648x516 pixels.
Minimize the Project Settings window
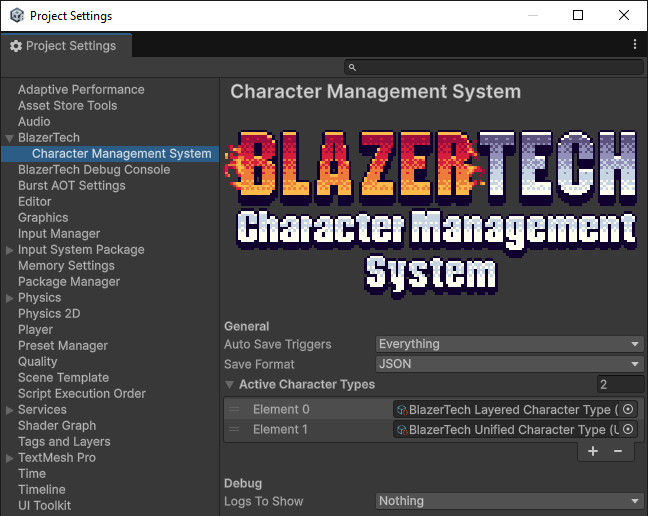[533, 15]
